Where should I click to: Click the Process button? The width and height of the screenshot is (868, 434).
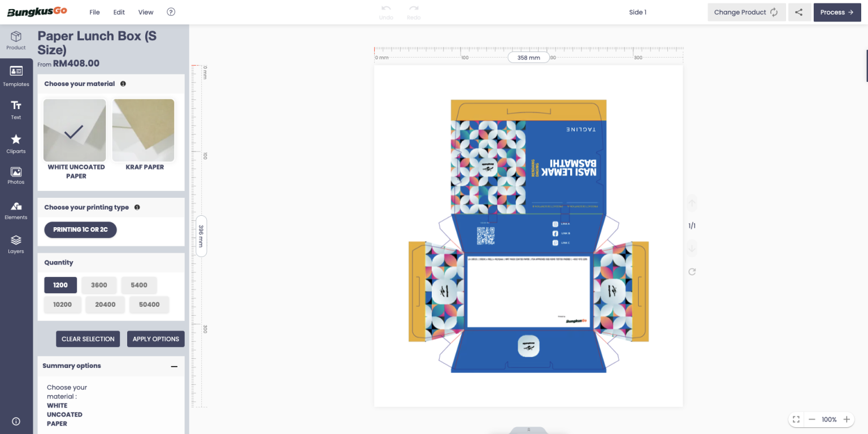tap(837, 12)
